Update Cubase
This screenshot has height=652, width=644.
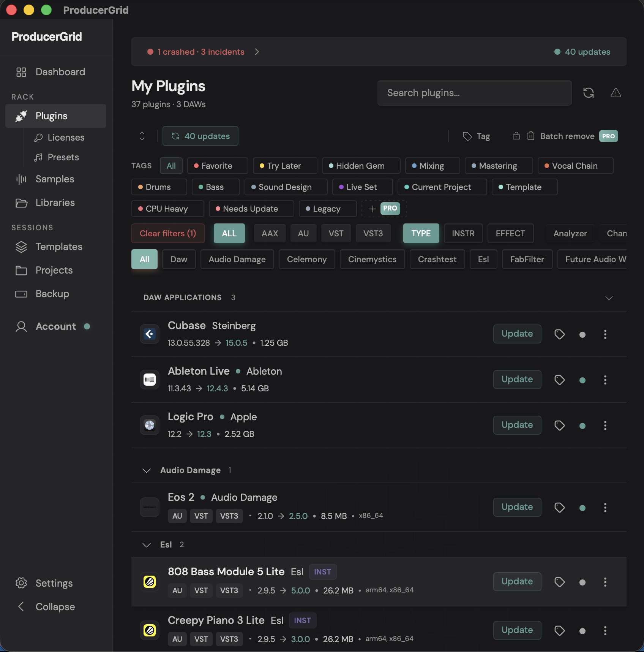pos(517,334)
